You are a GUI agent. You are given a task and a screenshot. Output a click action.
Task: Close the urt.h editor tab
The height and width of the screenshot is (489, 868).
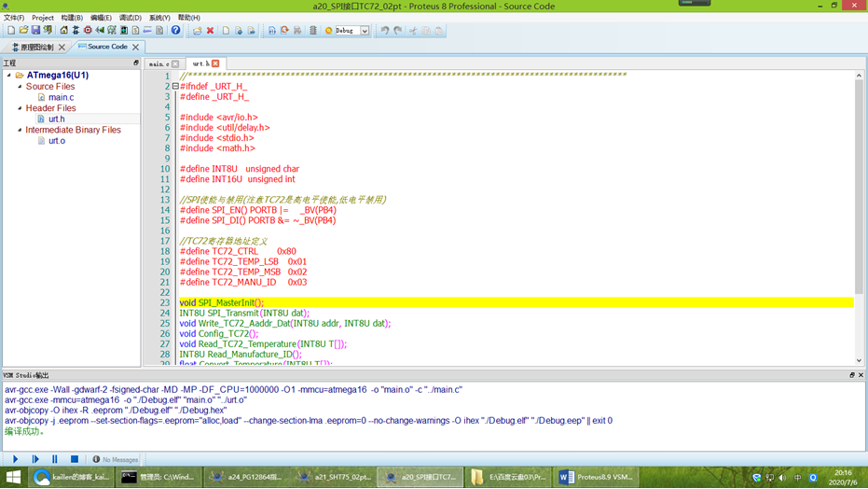pyautogui.click(x=215, y=63)
